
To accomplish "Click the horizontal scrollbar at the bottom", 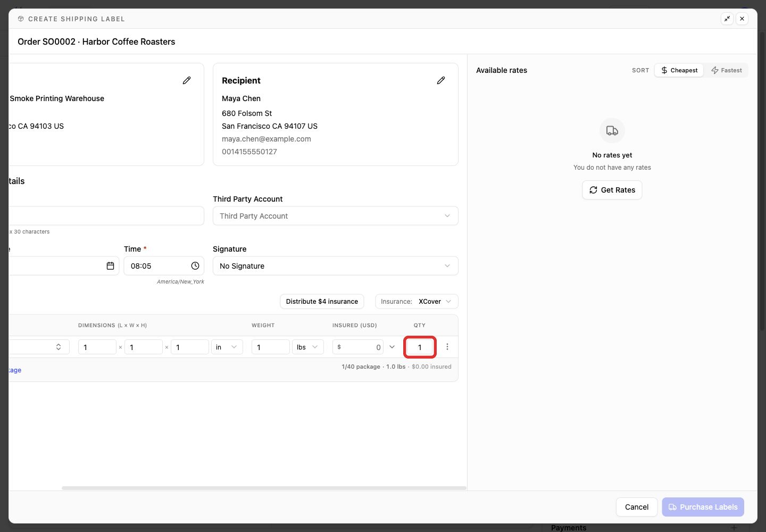I will pyautogui.click(x=264, y=488).
